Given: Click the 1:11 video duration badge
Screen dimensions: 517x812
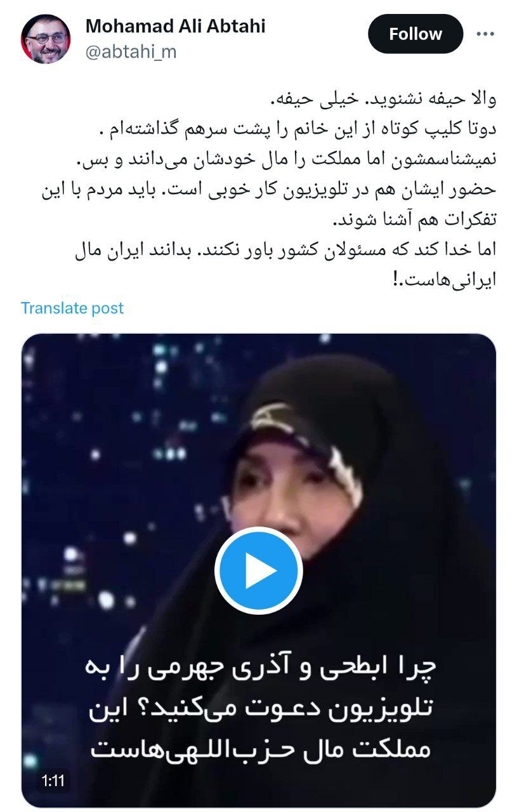Looking at the screenshot, I should [53, 781].
